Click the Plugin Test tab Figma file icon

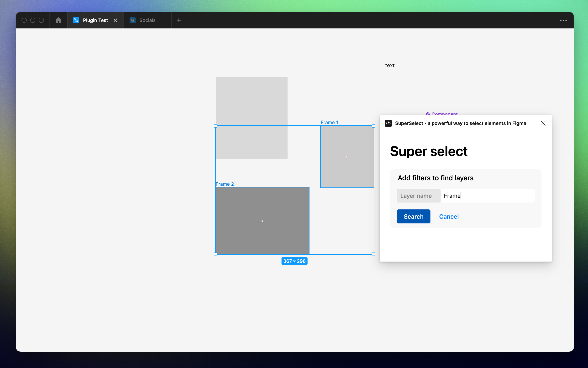click(x=76, y=20)
